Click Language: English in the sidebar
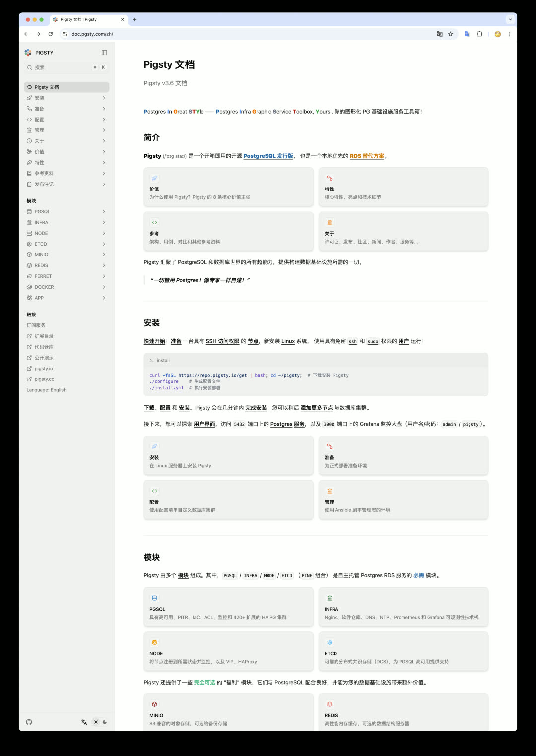Screen dimensions: 536x756 (x=47, y=390)
